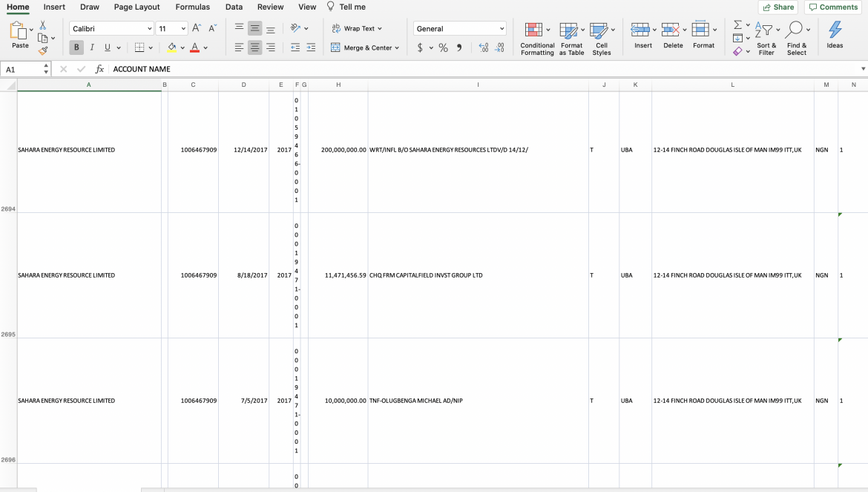Click the Insert cells icon
This screenshot has height=492, width=868.
[x=640, y=30]
